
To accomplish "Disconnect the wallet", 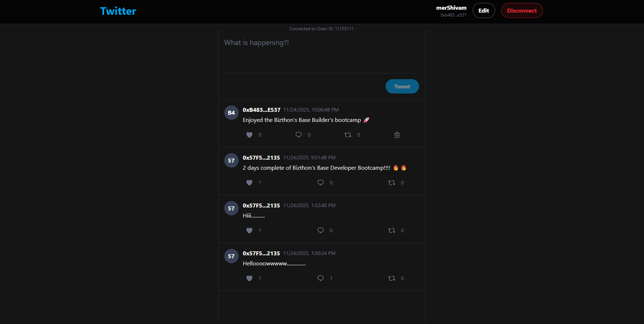I will (x=521, y=11).
